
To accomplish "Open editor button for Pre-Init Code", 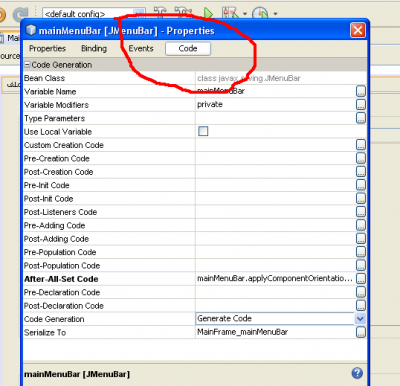I will click(361, 185).
